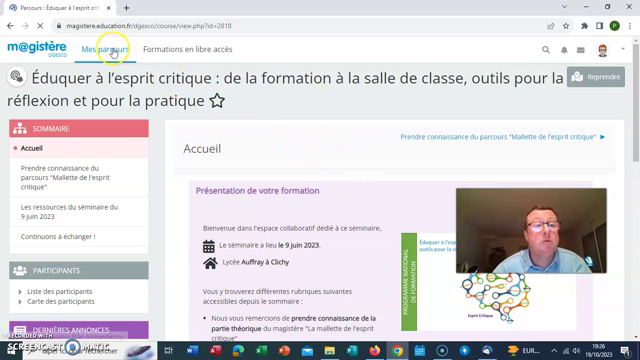Image resolution: width=640 pixels, height=360 pixels.
Task: Open Firefox from the taskbar
Action: 374,351
